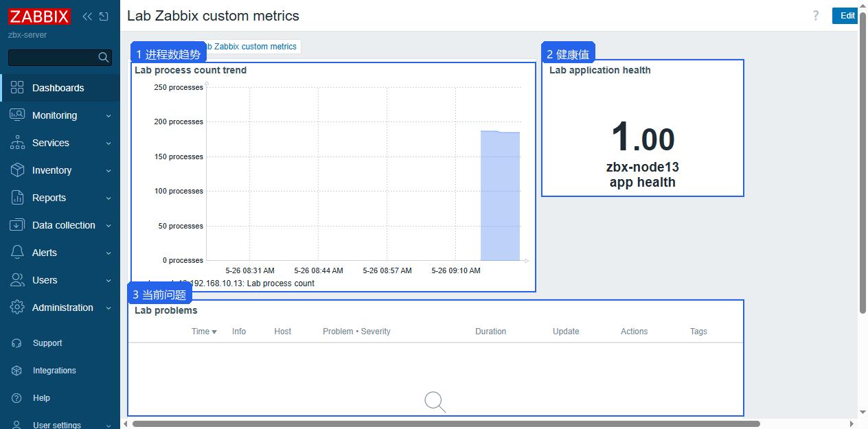Click the Dashboards icon
The height and width of the screenshot is (429, 868).
point(17,88)
